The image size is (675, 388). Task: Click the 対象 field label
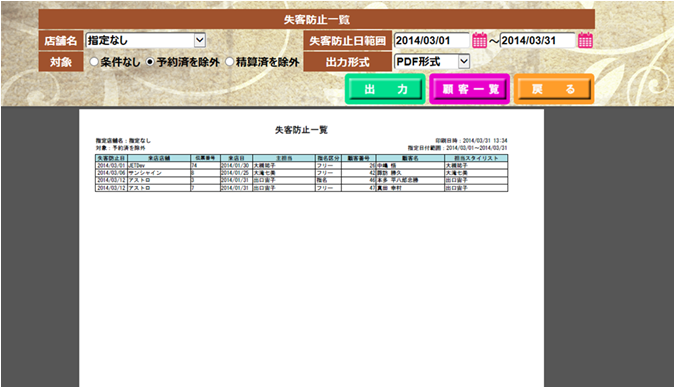coord(61,62)
